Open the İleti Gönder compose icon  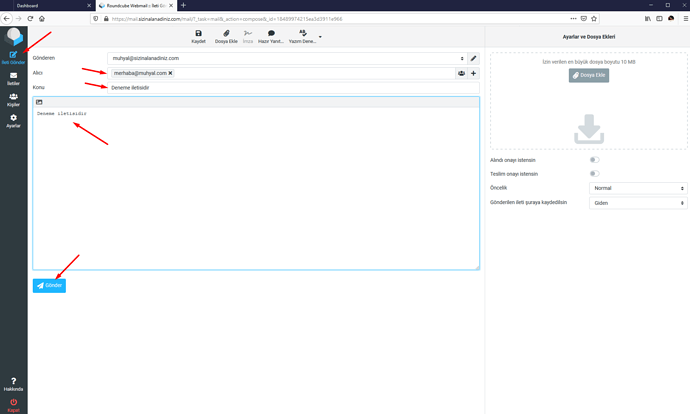13,57
